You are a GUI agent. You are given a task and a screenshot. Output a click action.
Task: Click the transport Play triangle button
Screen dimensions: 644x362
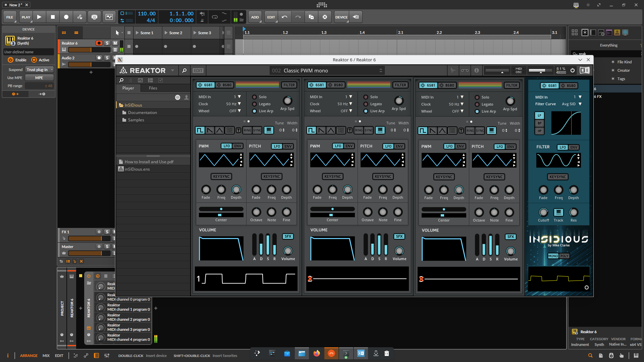tap(39, 17)
